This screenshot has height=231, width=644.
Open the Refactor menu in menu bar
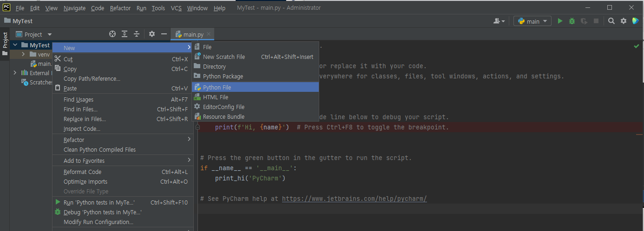pos(120,8)
